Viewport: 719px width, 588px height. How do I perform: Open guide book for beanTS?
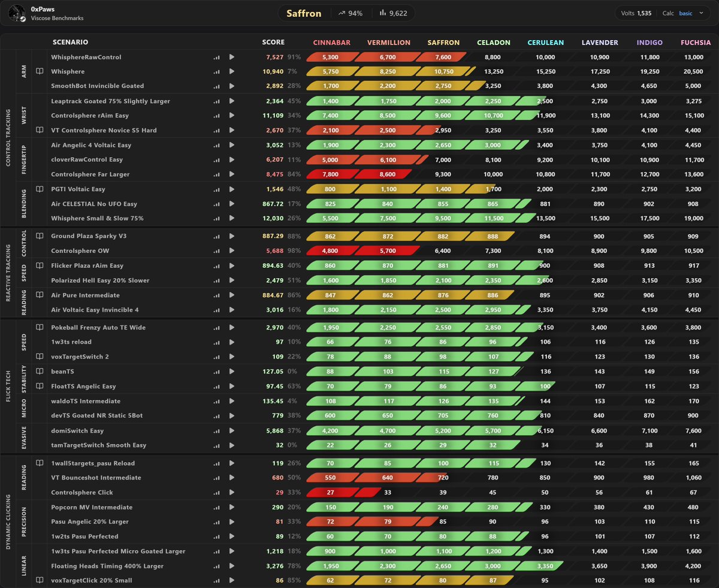point(40,372)
